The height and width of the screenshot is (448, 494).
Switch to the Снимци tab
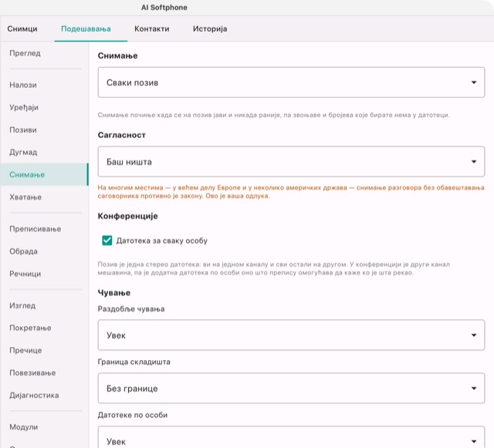22,29
